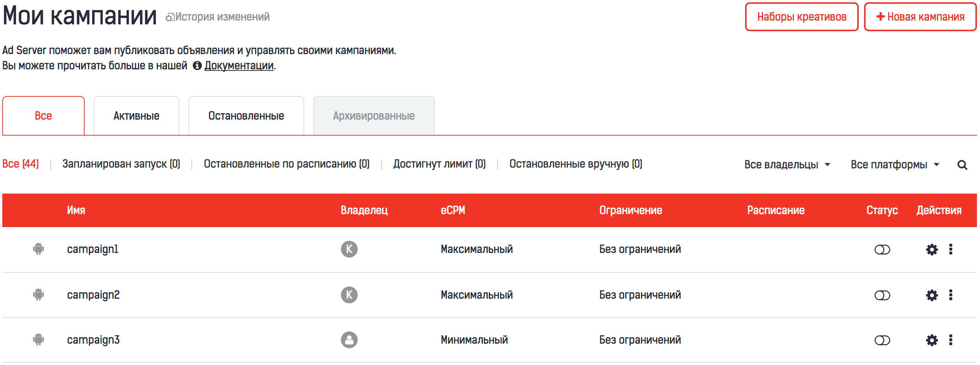Toggle status switch for campaign2
The width and height of the screenshot is (980, 365).
[x=882, y=295]
